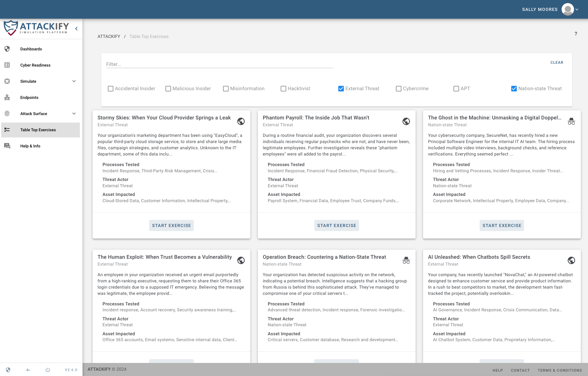
Task: Click into the Filter text field
Action: coord(220,64)
